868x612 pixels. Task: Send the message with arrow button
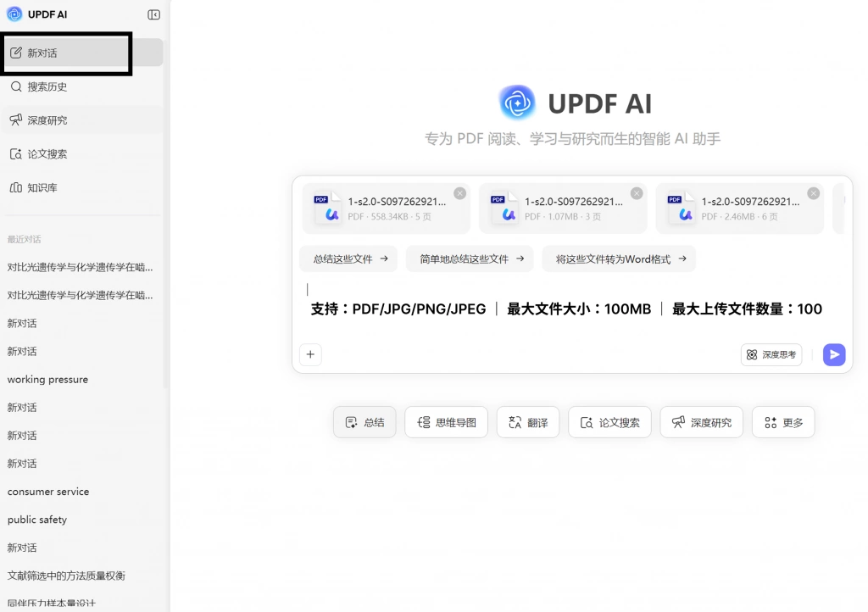(x=834, y=354)
